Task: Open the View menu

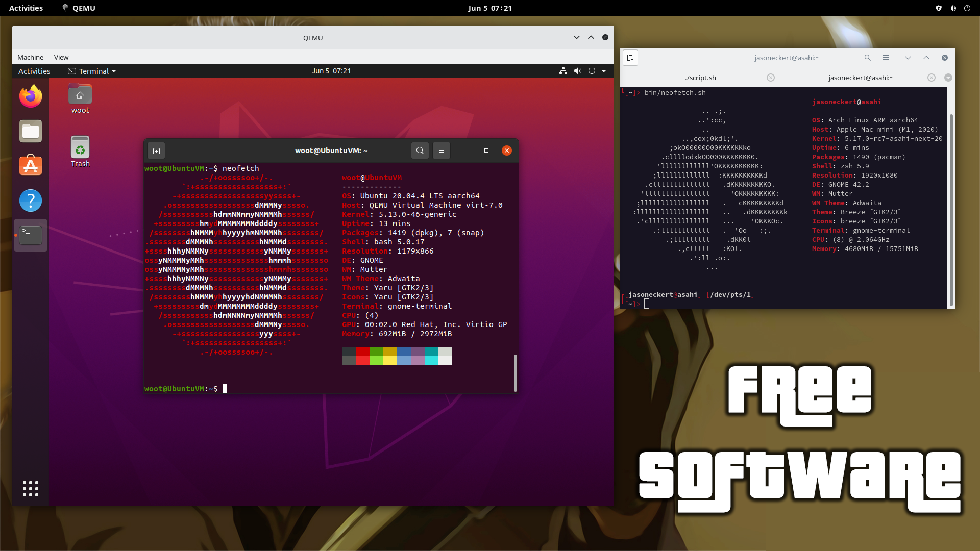Action: (x=61, y=57)
